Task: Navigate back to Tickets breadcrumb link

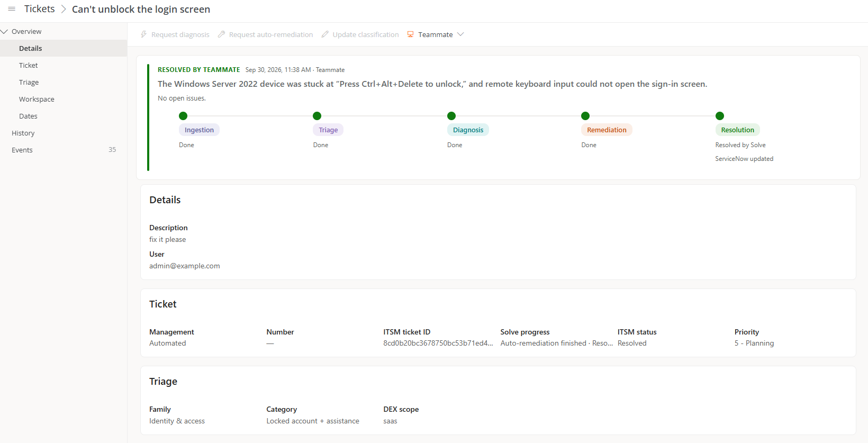Action: pyautogui.click(x=40, y=9)
